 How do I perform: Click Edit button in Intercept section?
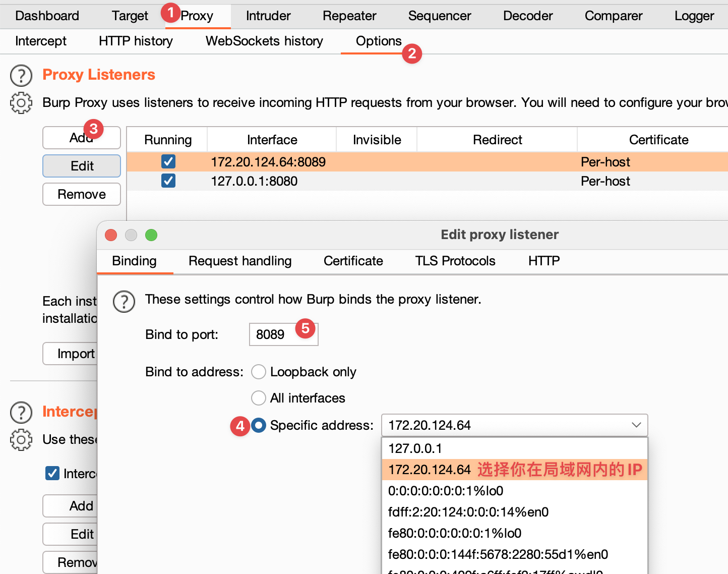click(x=70, y=534)
